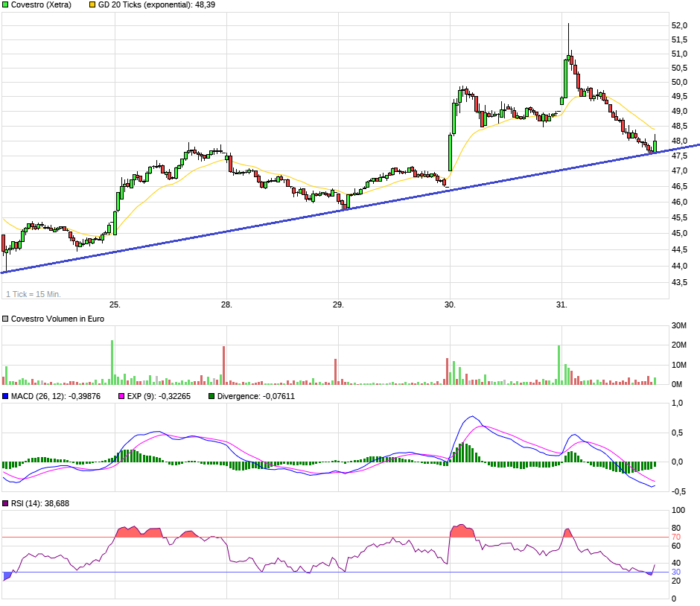The width and height of the screenshot is (700, 606).
Task: Click the purple RSI (14) legend swatch
Action: [x=5, y=503]
